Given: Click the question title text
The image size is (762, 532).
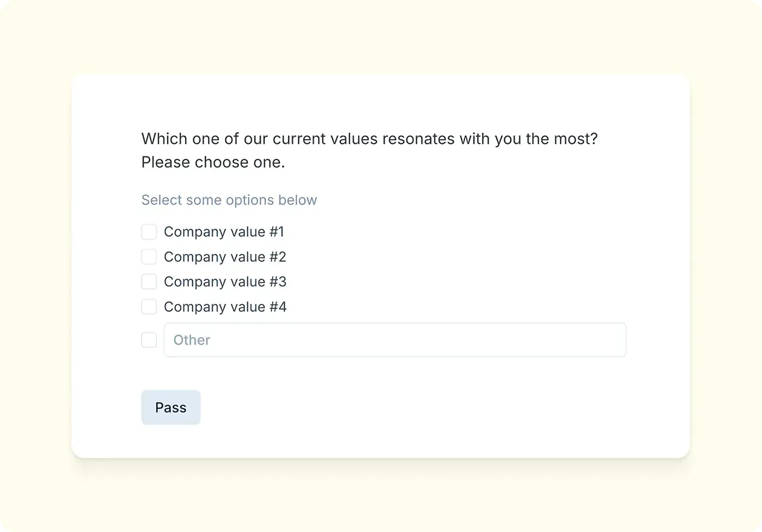Looking at the screenshot, I should [369, 138].
